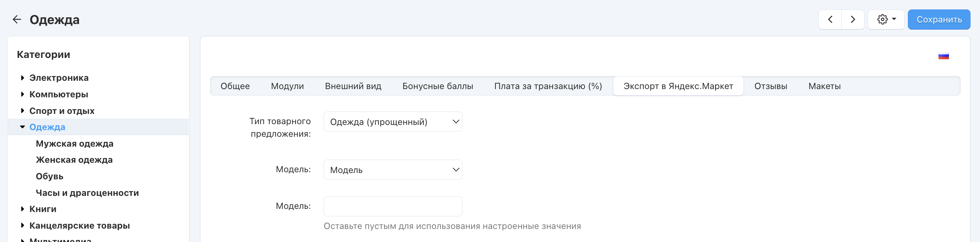980x242 pixels.
Task: Open the gear settings menu
Action: (886, 19)
